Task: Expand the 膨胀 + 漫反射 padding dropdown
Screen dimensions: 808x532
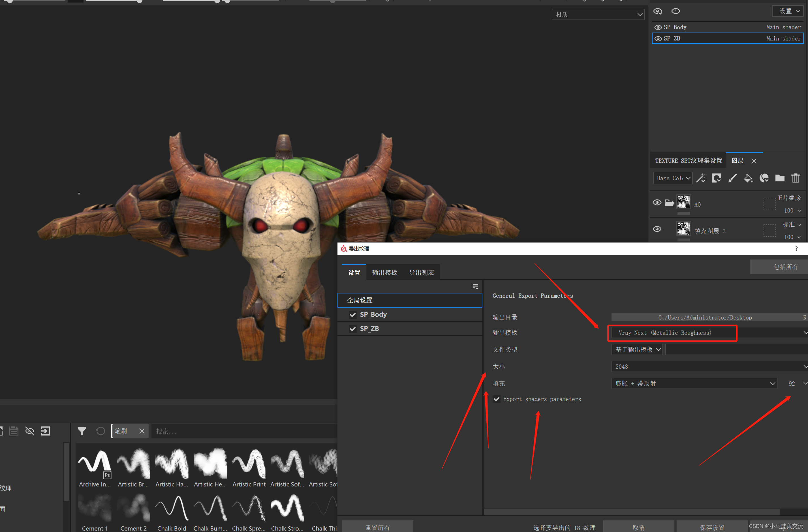Action: pyautogui.click(x=694, y=383)
